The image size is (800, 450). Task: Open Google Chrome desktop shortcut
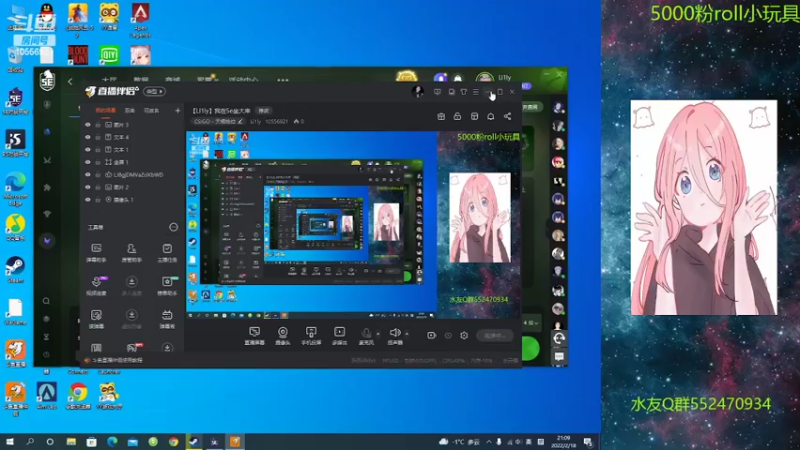click(78, 396)
